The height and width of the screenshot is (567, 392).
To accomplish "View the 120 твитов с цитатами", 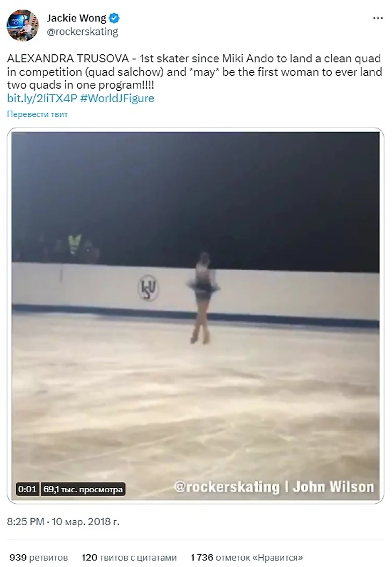I will [129, 557].
